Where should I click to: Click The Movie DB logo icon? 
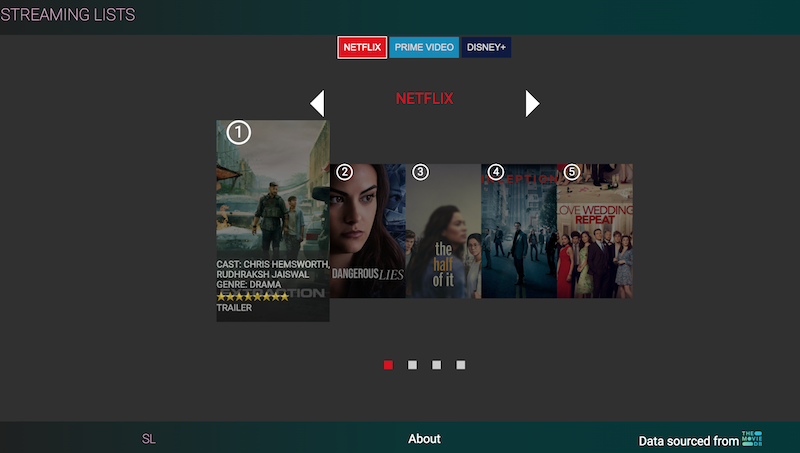(752, 439)
